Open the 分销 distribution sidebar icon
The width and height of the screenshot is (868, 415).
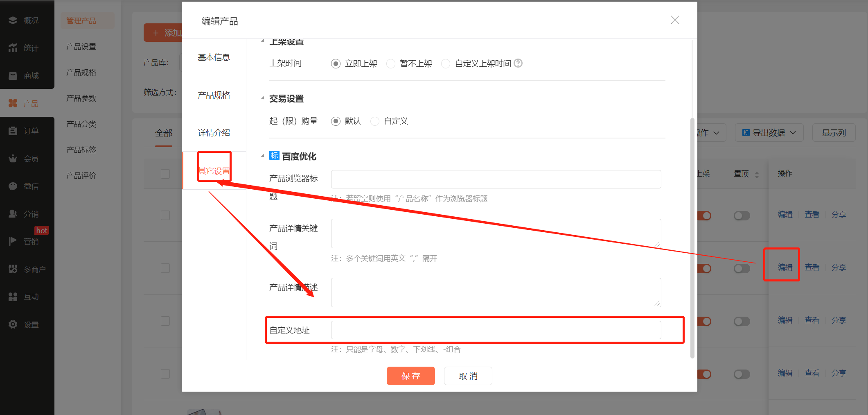pyautogui.click(x=13, y=214)
